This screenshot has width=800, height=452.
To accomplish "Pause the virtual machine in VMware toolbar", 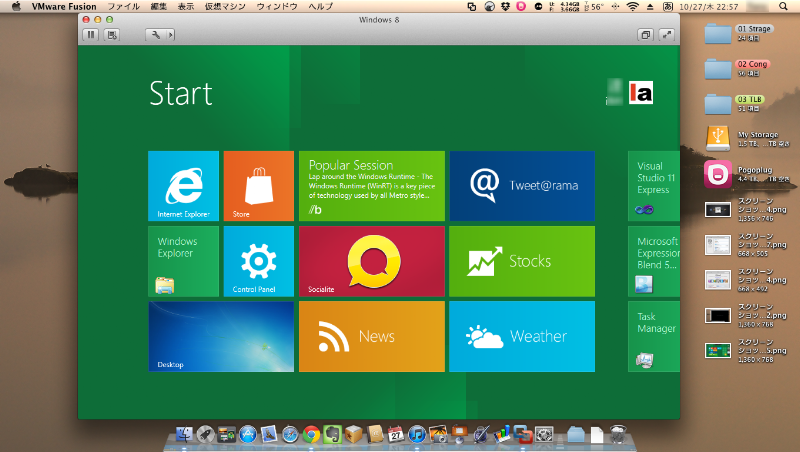I will [x=91, y=35].
